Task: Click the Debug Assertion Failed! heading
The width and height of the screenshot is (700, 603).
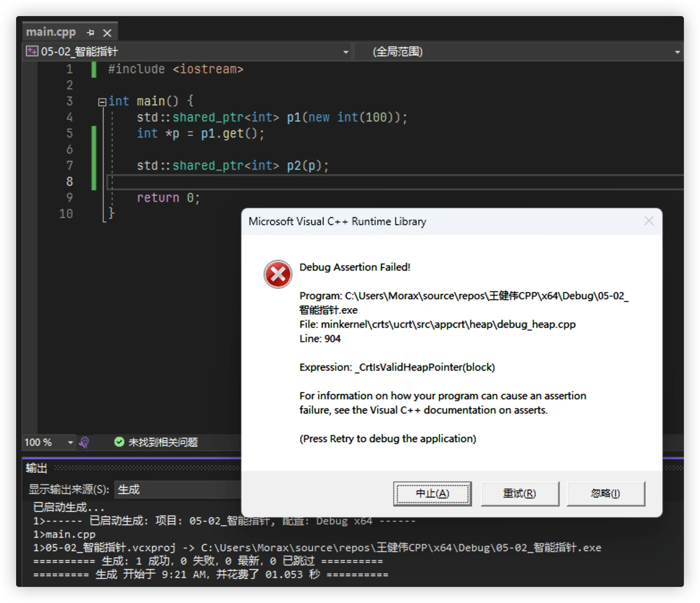Action: click(x=355, y=267)
